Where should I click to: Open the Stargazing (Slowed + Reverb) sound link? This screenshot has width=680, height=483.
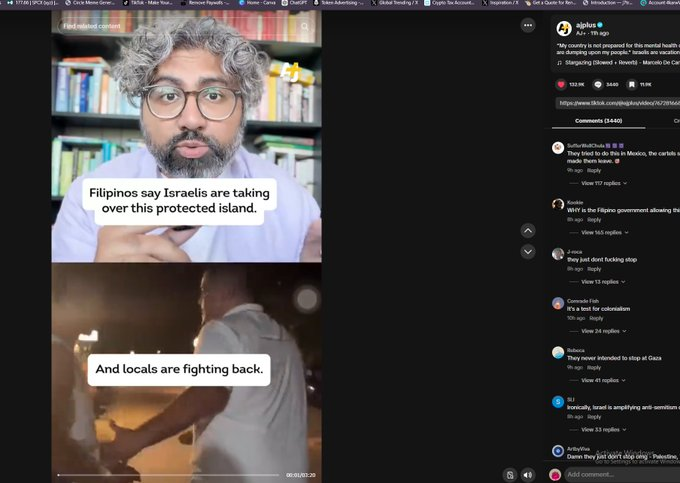pos(622,63)
